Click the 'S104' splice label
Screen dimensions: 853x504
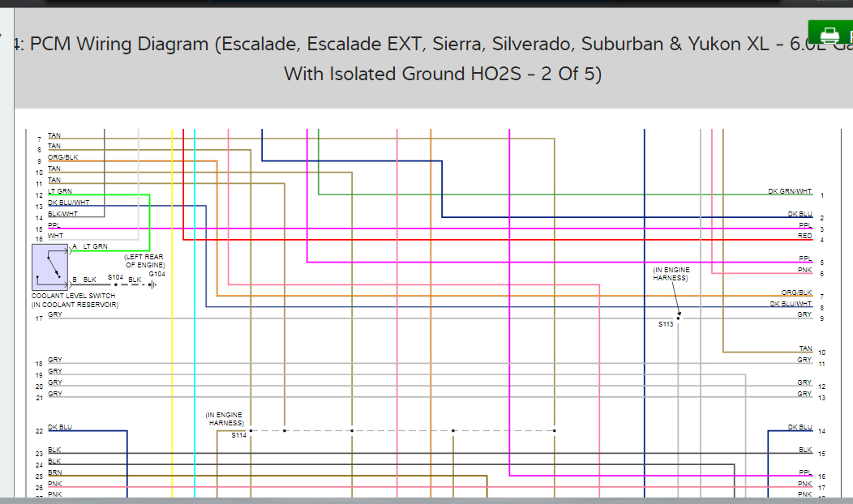coord(115,277)
